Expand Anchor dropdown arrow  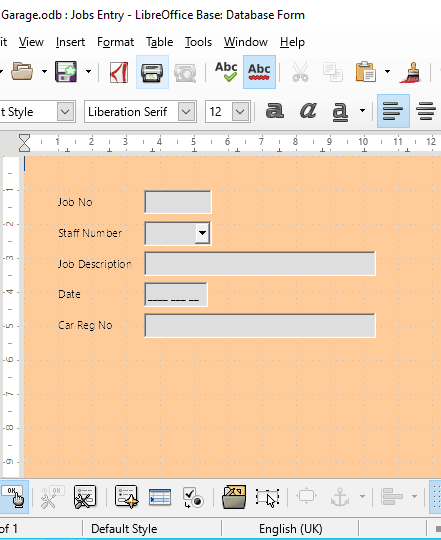[362, 496]
